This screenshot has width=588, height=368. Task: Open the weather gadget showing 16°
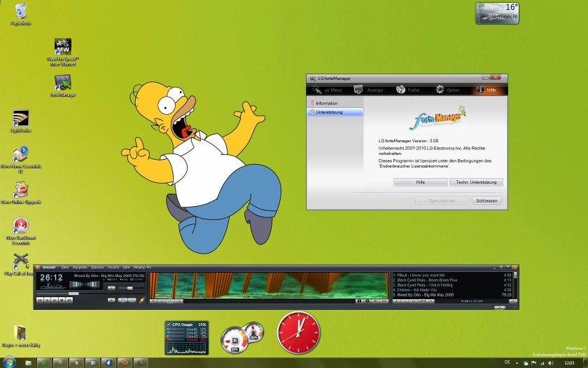(497, 13)
